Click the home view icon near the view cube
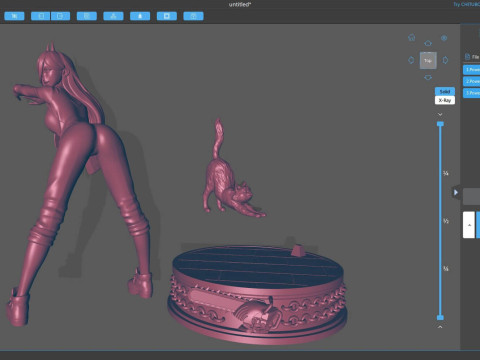Image resolution: width=480 pixels, height=360 pixels. [x=412, y=37]
